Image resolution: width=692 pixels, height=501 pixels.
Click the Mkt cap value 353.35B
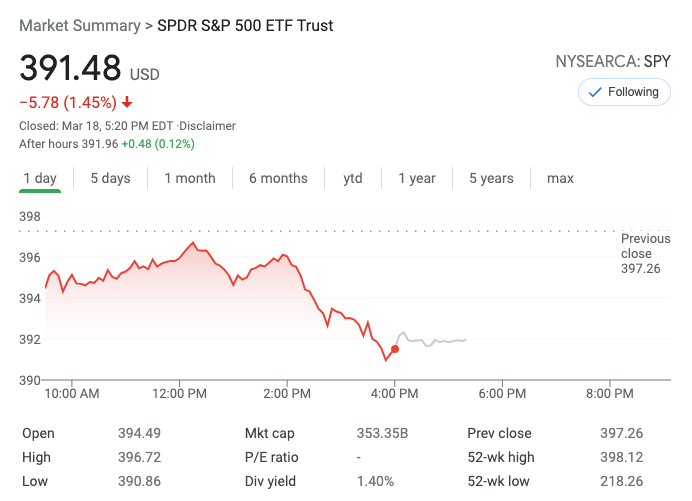point(383,434)
